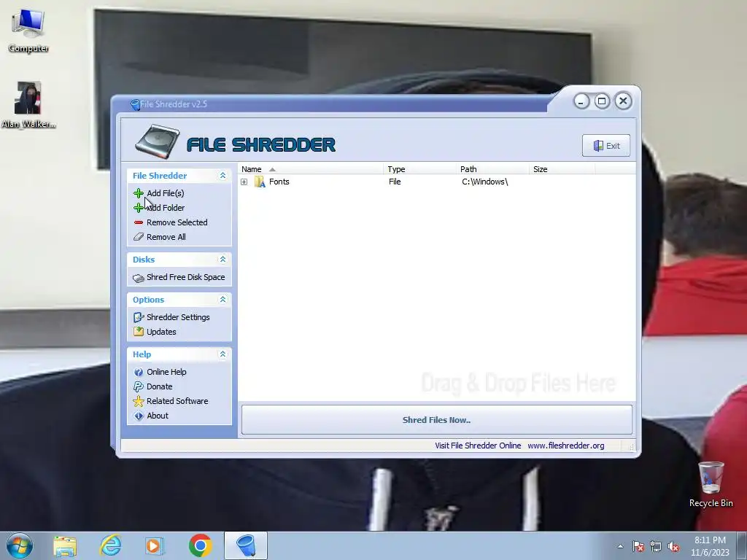Open Shredder Settings

click(x=178, y=317)
